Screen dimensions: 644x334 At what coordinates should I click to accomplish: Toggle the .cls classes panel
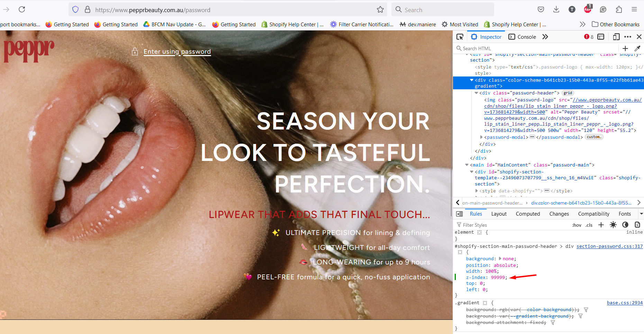[589, 225]
